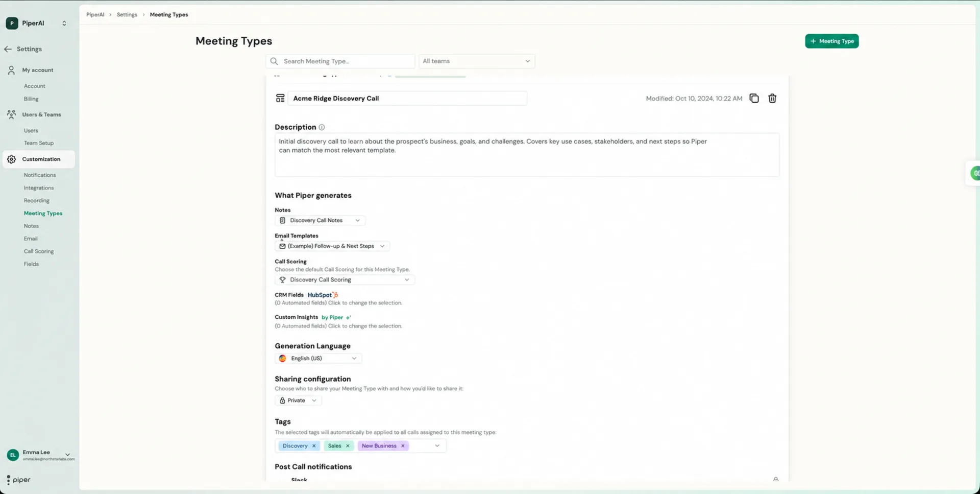This screenshot has height=494, width=980.
Task: Click the back arrow next to Settings
Action: coord(8,49)
